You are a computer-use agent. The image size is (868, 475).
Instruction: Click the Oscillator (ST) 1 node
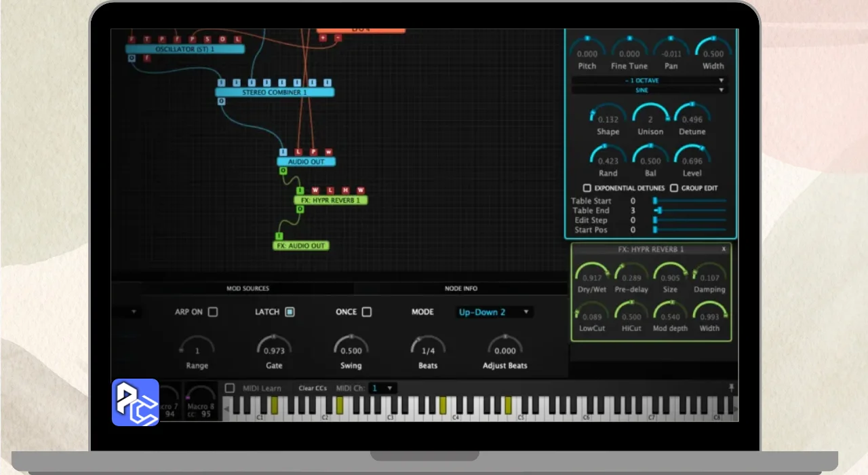[x=184, y=50]
